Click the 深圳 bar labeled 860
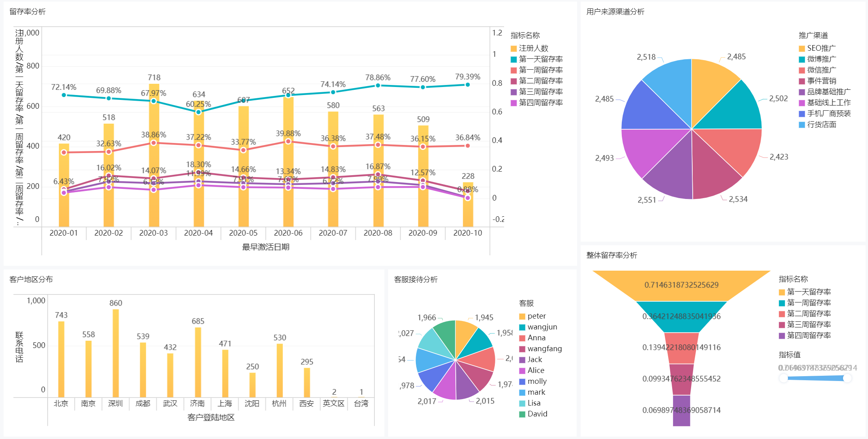The width and height of the screenshot is (868, 439). (x=116, y=352)
